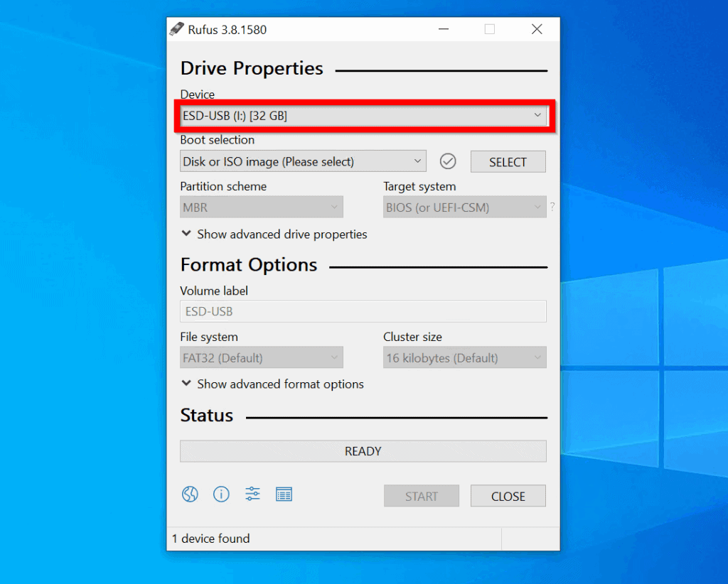This screenshot has height=584, width=728.
Task: Click the checksum checkmark icon
Action: click(448, 161)
